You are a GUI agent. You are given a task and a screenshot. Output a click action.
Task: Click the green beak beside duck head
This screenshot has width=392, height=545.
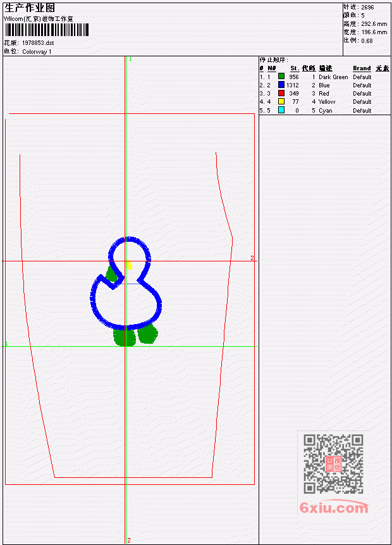pos(112,273)
